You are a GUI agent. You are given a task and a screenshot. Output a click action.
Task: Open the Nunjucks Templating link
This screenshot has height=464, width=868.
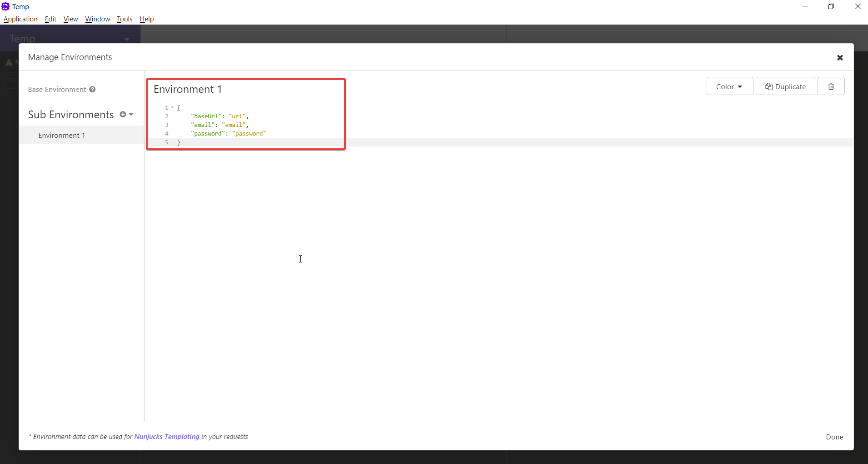167,437
